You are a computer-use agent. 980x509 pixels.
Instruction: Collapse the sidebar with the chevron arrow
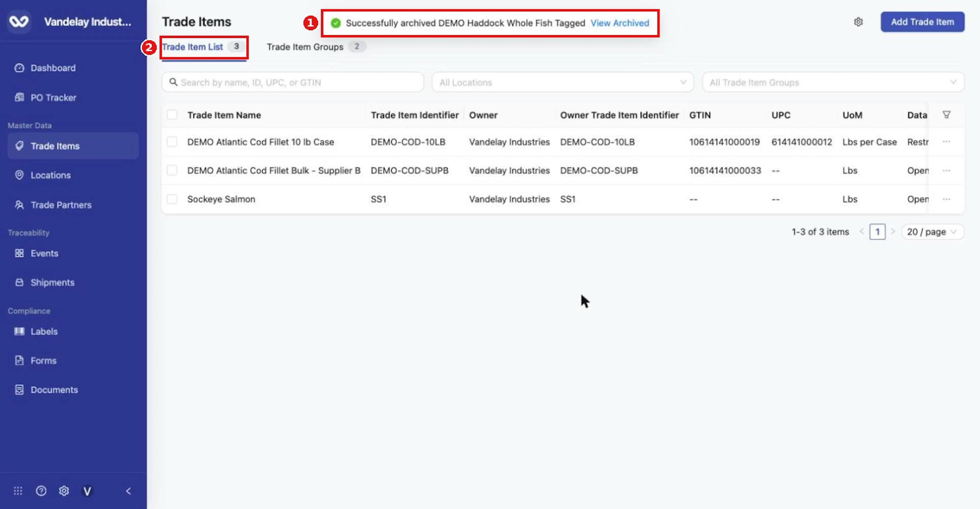128,491
